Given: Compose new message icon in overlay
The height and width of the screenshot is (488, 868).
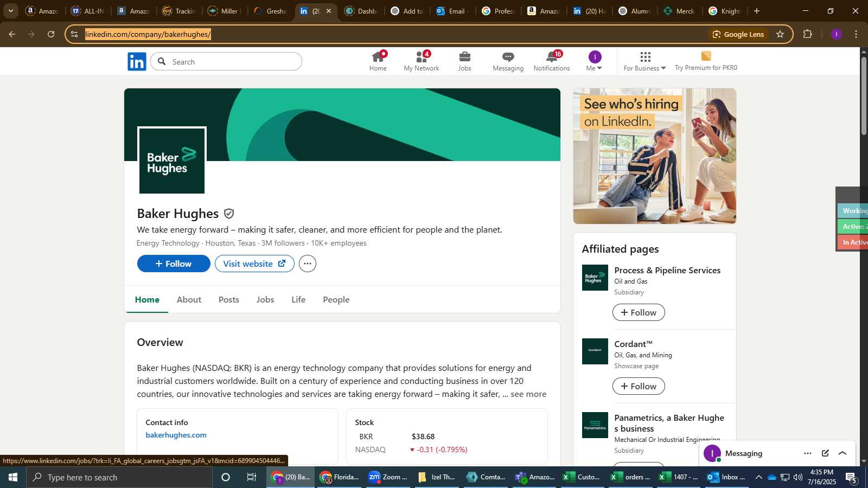Looking at the screenshot, I should pos(825,453).
